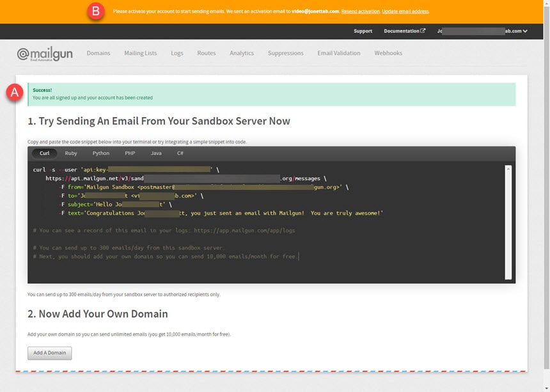Select the Curl code tab
The width and height of the screenshot is (550, 392).
[x=45, y=153]
